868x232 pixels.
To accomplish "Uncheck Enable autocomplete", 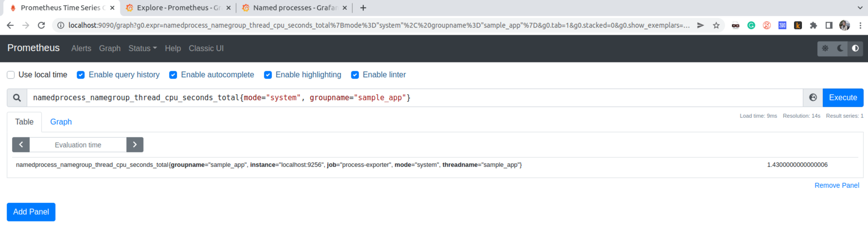I will click(173, 75).
